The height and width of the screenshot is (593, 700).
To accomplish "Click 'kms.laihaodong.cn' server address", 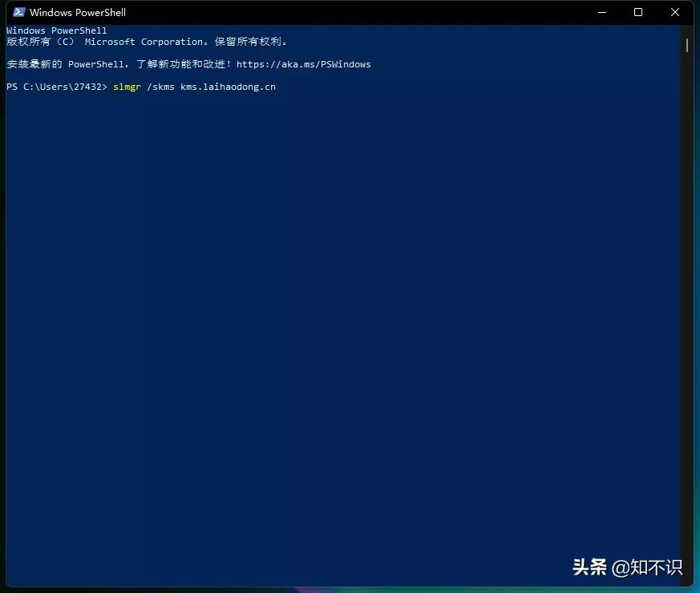I will (x=228, y=87).
